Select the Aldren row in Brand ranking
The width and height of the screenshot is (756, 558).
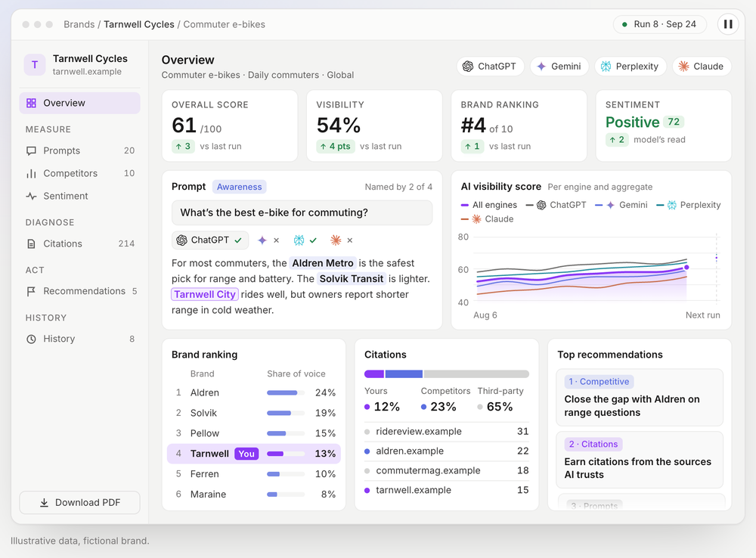[254, 393]
